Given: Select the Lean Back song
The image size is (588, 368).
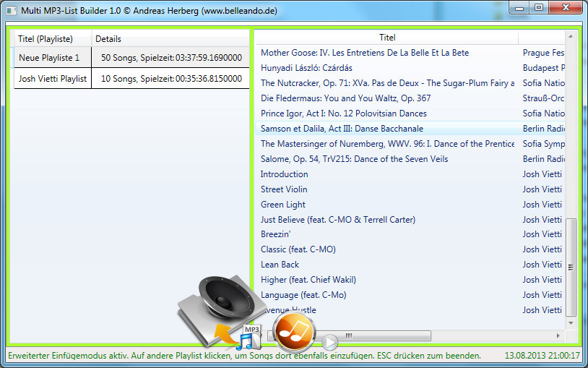Looking at the screenshot, I should (280, 265).
